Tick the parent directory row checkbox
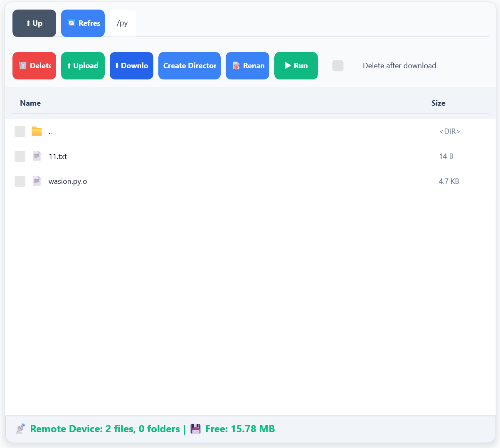Viewport: 500px width, 448px height. (20, 131)
